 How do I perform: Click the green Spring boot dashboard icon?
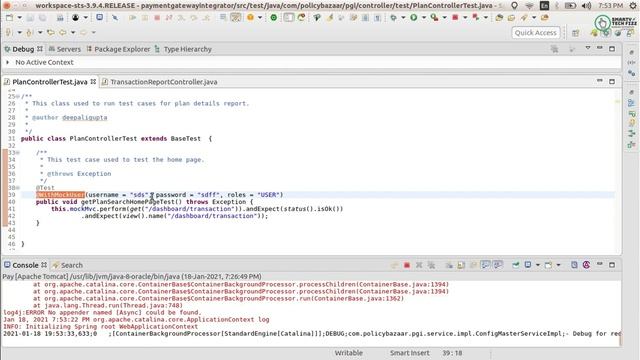click(x=273, y=18)
